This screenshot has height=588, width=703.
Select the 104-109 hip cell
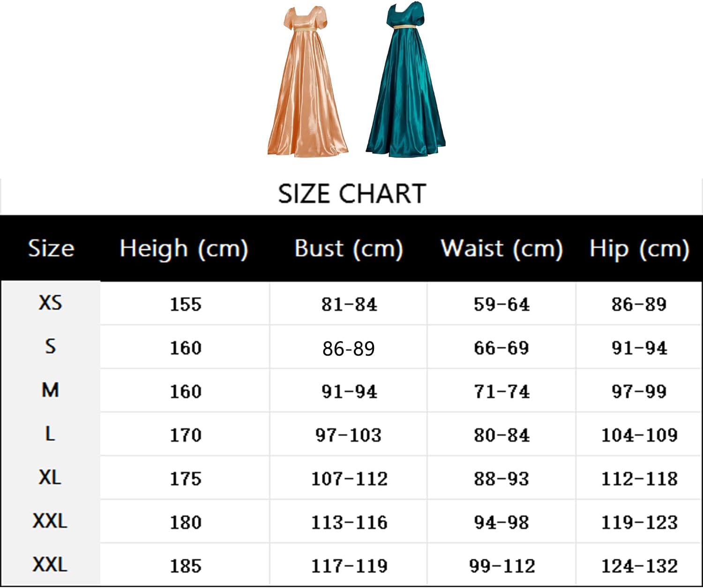[639, 435]
